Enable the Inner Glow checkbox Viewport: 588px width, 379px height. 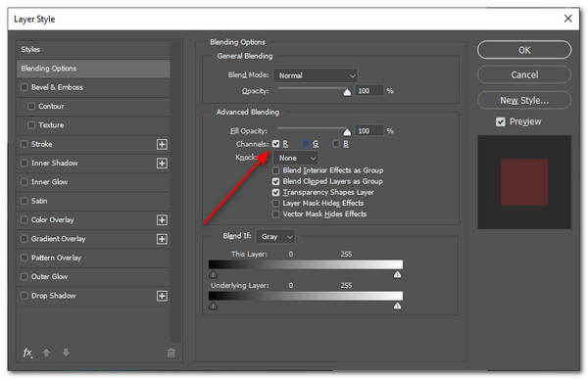click(x=24, y=182)
